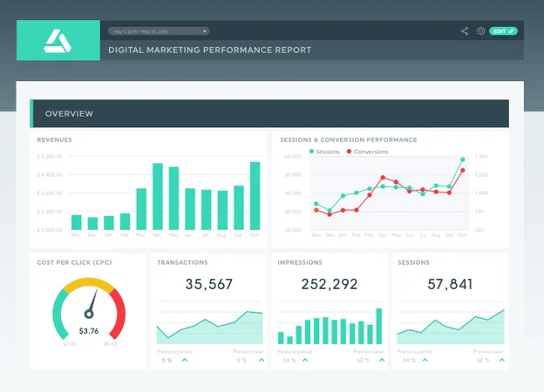Viewport: 544px width, 392px height.
Task: Click the Edit button
Action: 503,31
